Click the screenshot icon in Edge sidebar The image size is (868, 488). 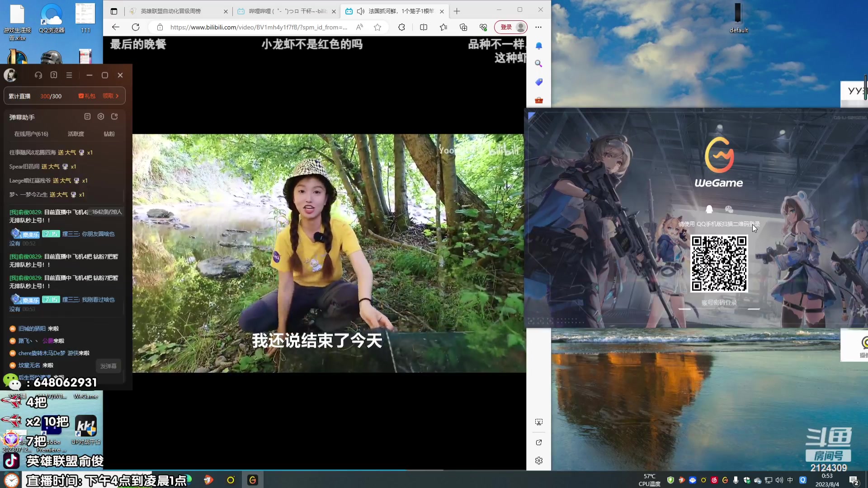tap(538, 422)
